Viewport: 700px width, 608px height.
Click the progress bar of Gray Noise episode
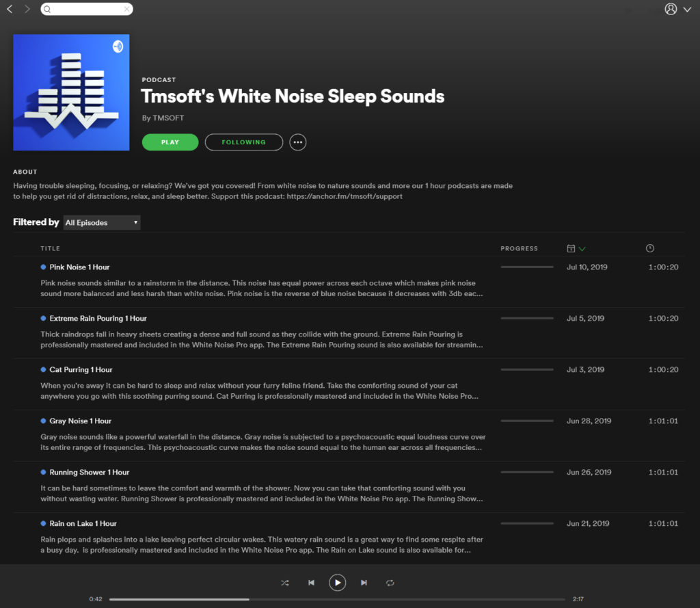click(x=527, y=421)
